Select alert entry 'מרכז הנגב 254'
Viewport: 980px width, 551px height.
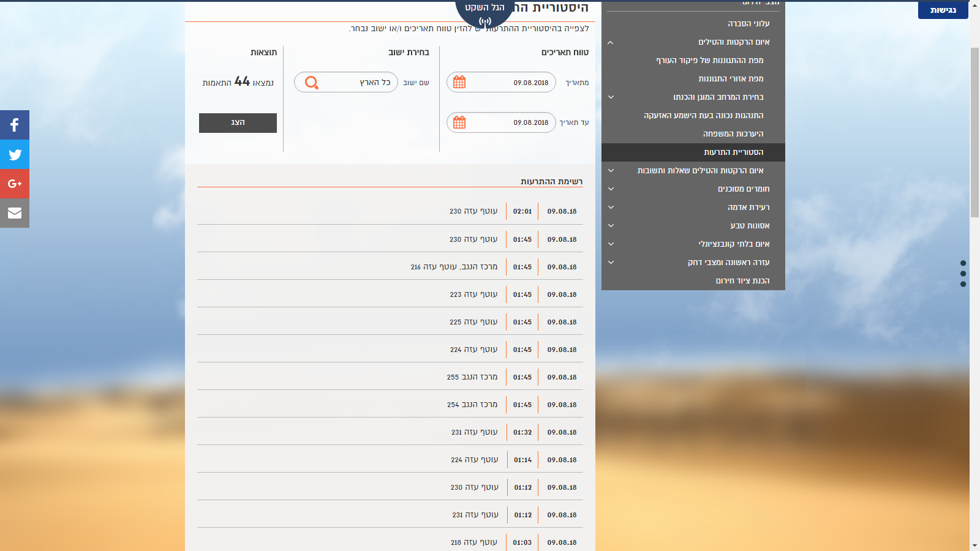coord(472,405)
